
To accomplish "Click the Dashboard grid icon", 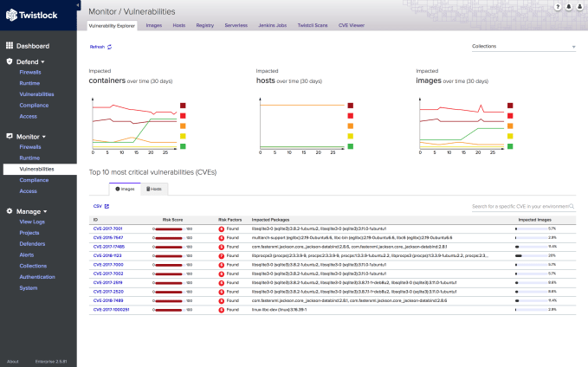I will tap(10, 46).
